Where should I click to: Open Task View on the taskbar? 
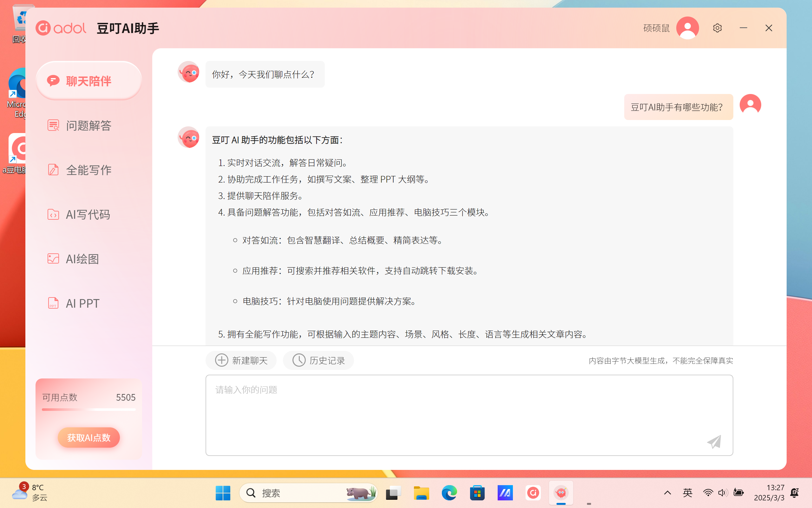click(393, 493)
